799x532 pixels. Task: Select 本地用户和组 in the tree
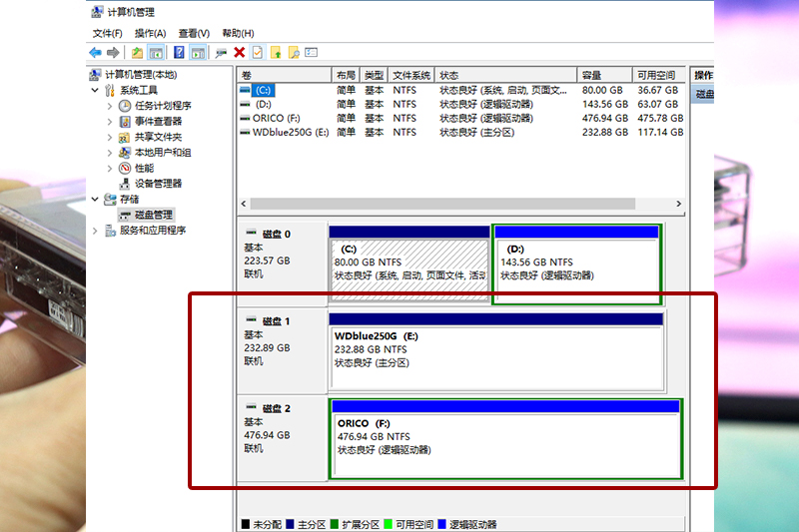coord(163,153)
